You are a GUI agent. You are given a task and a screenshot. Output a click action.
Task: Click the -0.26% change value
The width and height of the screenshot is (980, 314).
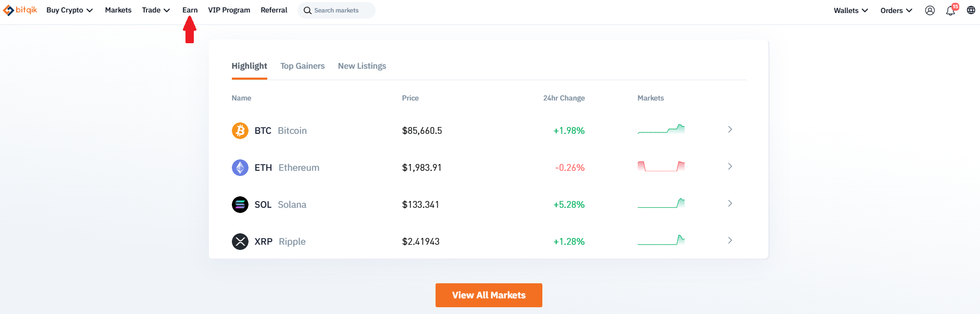pyautogui.click(x=570, y=168)
